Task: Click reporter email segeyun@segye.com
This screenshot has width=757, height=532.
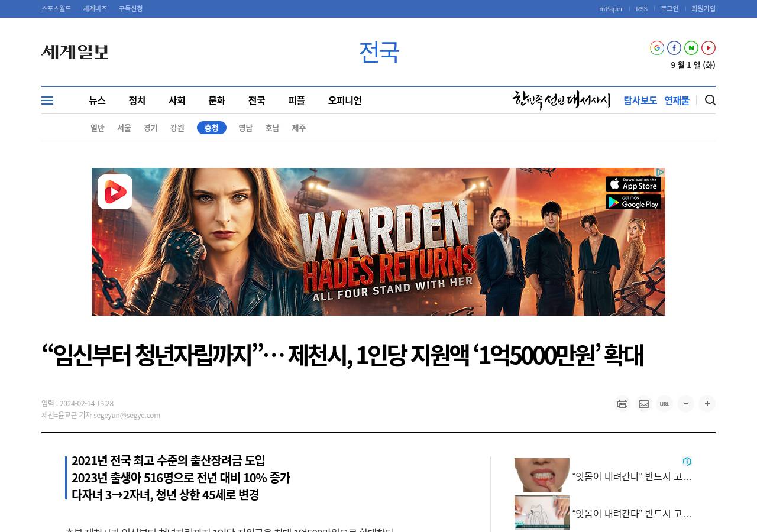Action: coord(127,415)
